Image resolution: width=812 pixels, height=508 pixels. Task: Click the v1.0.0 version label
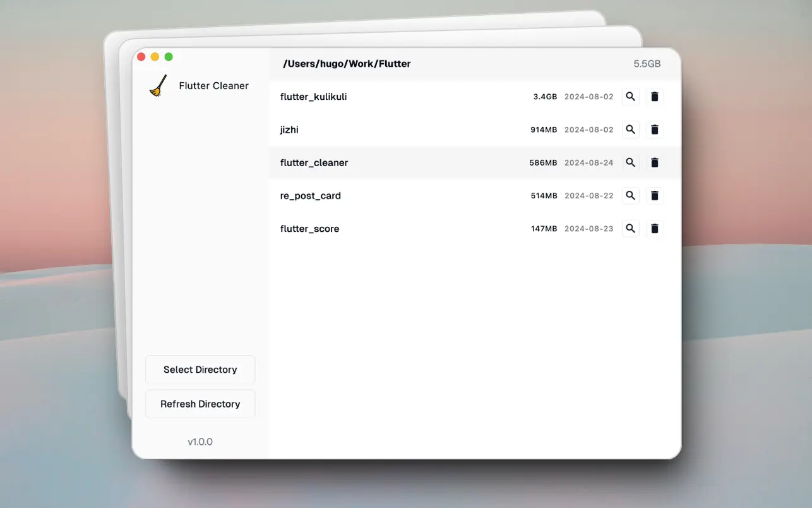click(200, 442)
